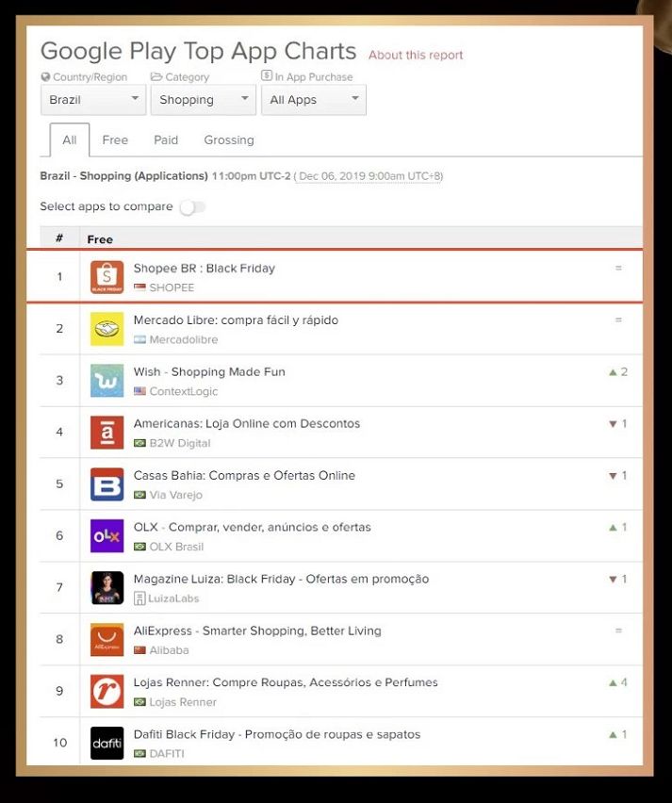Open the Shopee BR app icon
Image resolution: width=672 pixels, height=803 pixels.
click(x=107, y=277)
